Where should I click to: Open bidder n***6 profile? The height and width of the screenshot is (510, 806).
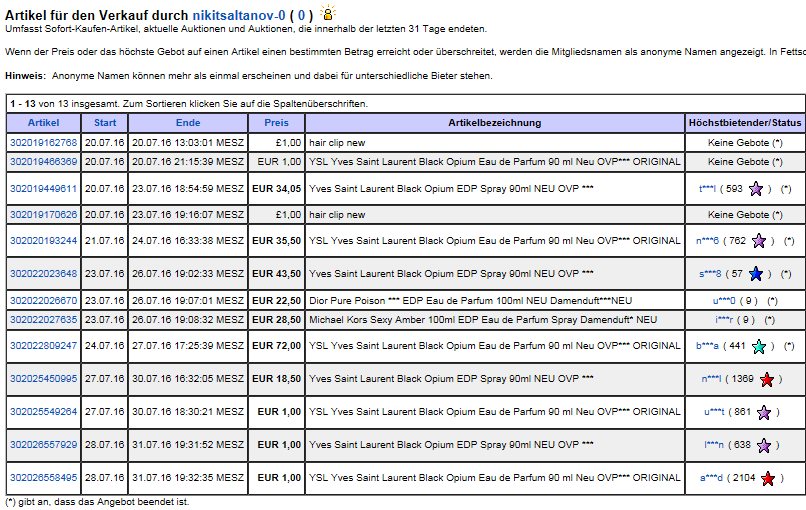[x=707, y=240]
